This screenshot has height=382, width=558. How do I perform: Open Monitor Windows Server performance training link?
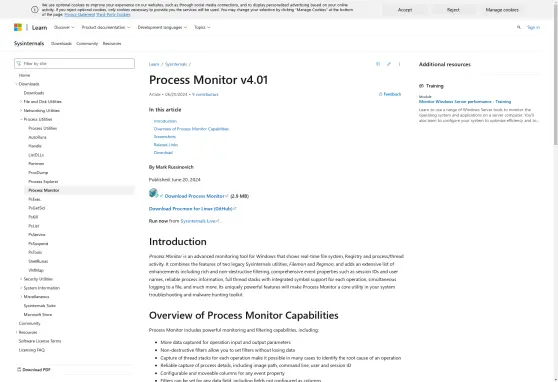(465, 101)
